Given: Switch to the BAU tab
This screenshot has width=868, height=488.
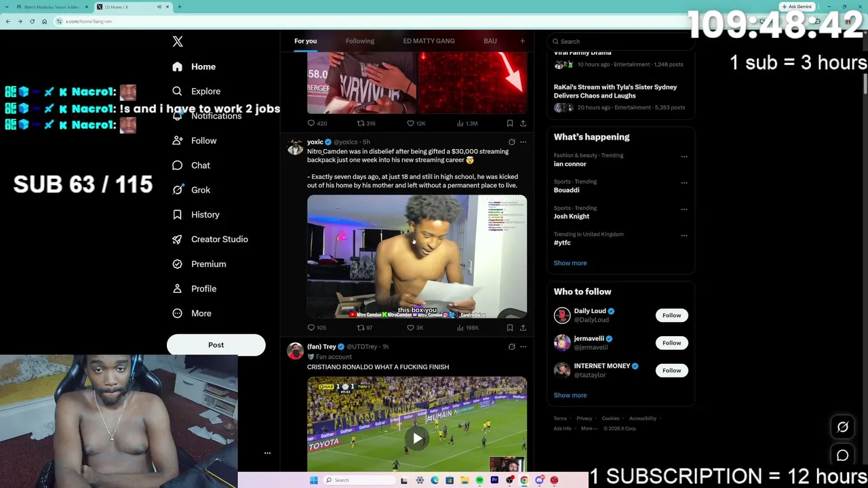Looking at the screenshot, I should [490, 41].
